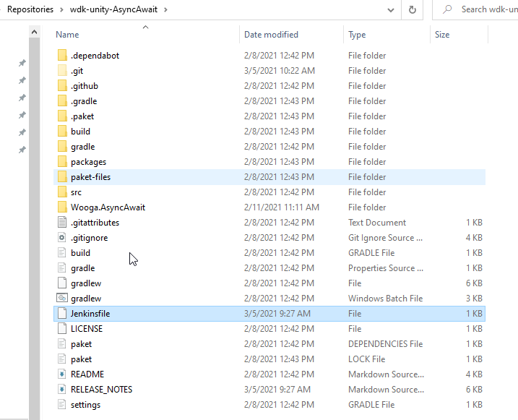Viewport: 518px width, 420px height.
Task: Click the type 'DEPENDENCIES File'
Action: point(386,344)
